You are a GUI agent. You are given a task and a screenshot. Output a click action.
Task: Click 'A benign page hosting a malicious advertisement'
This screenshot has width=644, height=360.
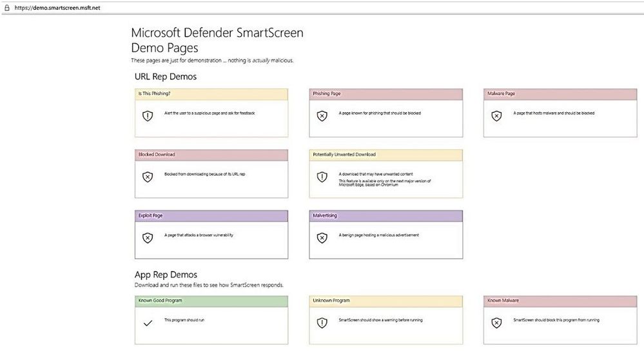(x=378, y=235)
